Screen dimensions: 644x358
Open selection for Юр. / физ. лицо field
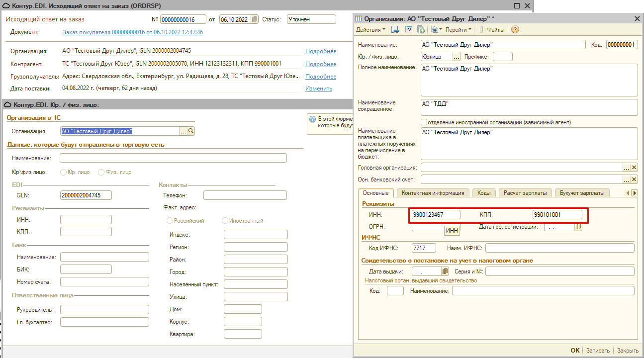pyautogui.click(x=457, y=57)
